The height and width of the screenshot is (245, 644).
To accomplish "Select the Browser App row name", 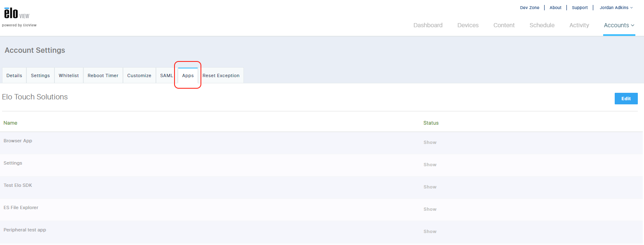I will (x=18, y=141).
